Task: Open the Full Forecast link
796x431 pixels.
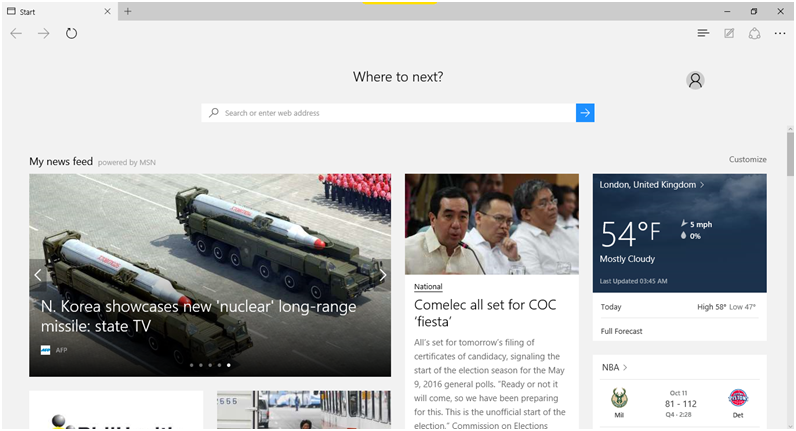Action: point(621,331)
